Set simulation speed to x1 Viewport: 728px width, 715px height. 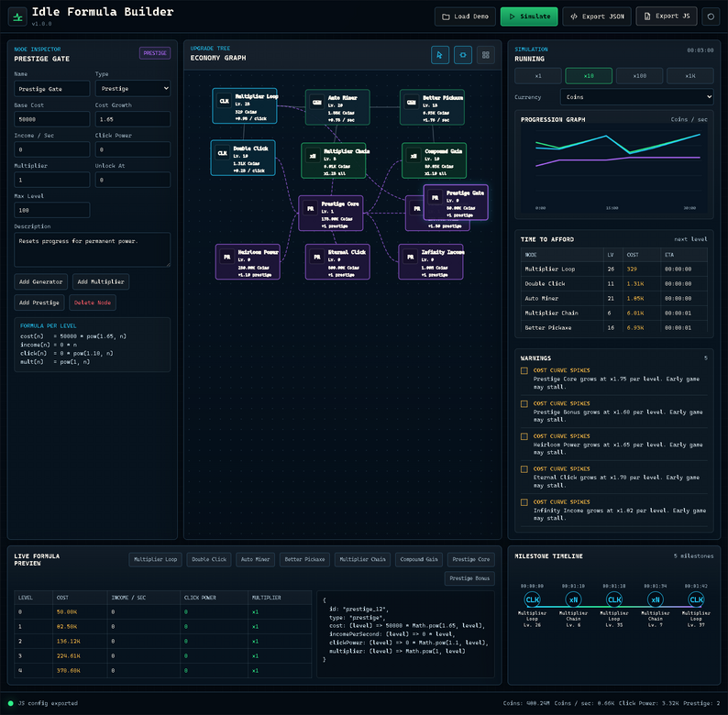pos(537,76)
